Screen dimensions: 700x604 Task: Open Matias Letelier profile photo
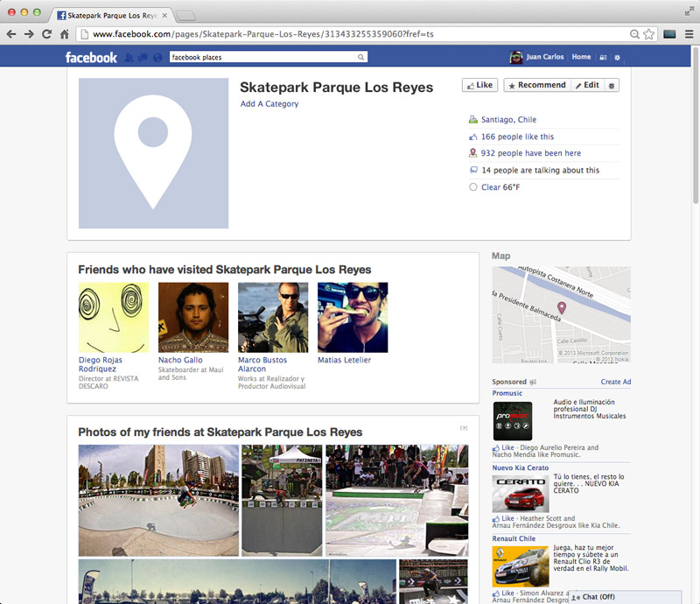click(353, 317)
